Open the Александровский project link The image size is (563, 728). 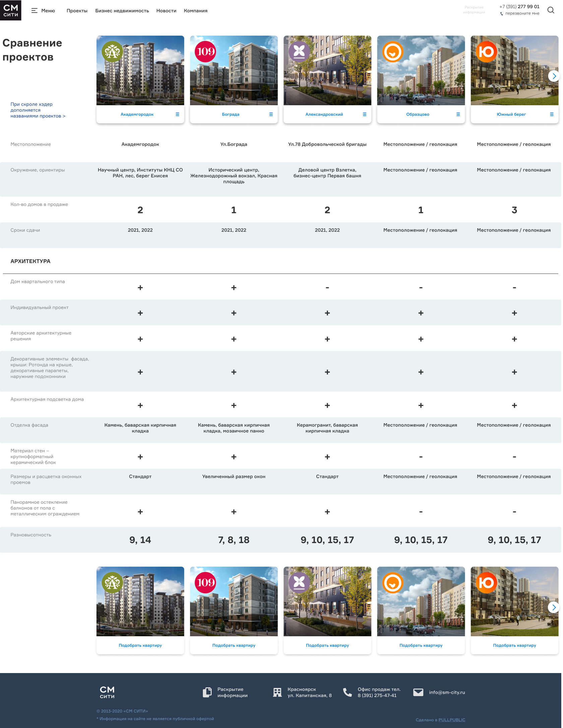(x=324, y=114)
